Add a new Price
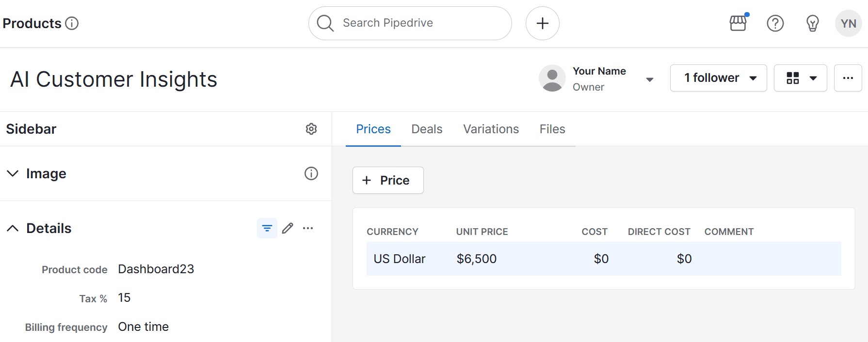This screenshot has width=868, height=342. 388,180
